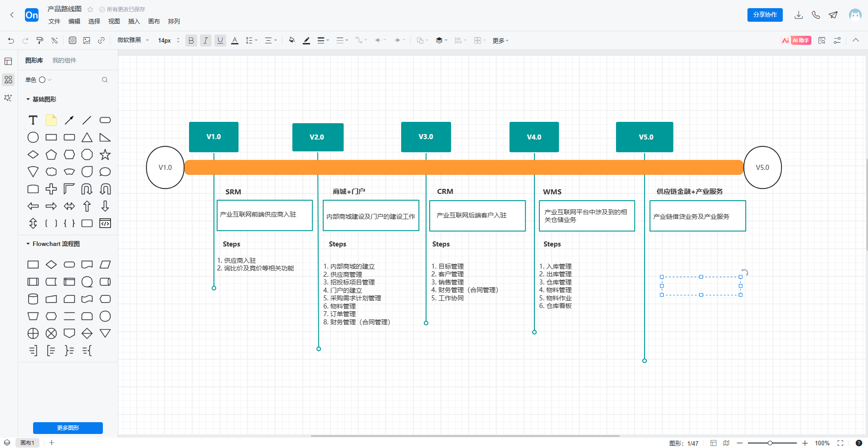The height and width of the screenshot is (448, 868).
Task: Click the insert image icon
Action: (x=87, y=40)
